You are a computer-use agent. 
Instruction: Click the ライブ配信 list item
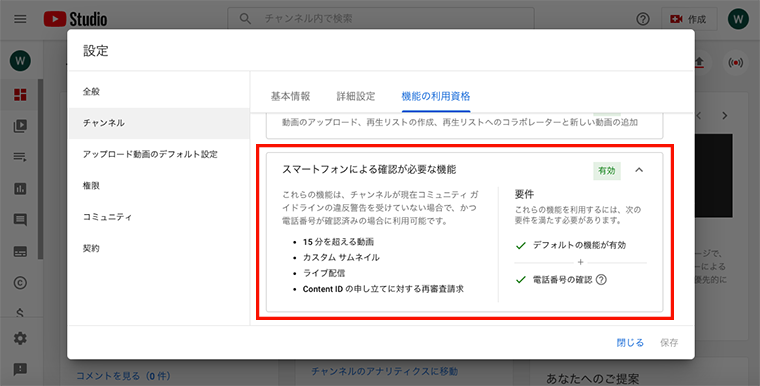pyautogui.click(x=324, y=273)
